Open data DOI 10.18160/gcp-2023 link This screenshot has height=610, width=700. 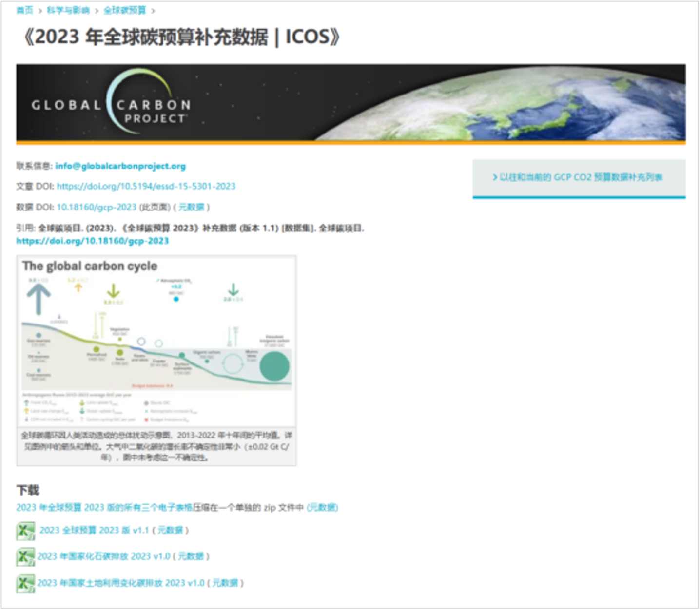click(96, 207)
